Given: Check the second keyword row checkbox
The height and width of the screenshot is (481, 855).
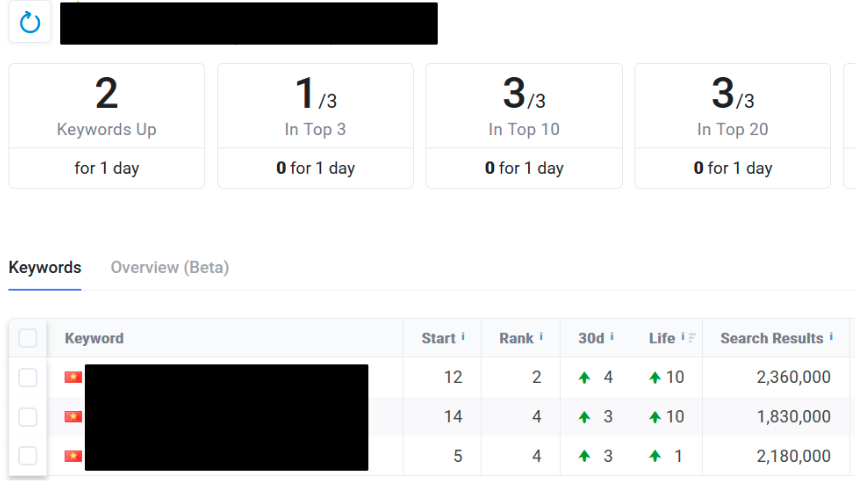Looking at the screenshot, I should [x=28, y=417].
